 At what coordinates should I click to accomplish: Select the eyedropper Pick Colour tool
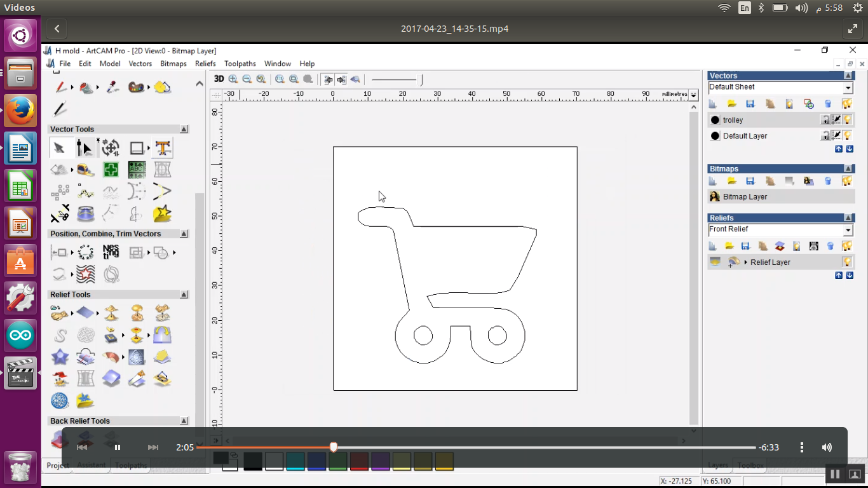(112, 87)
